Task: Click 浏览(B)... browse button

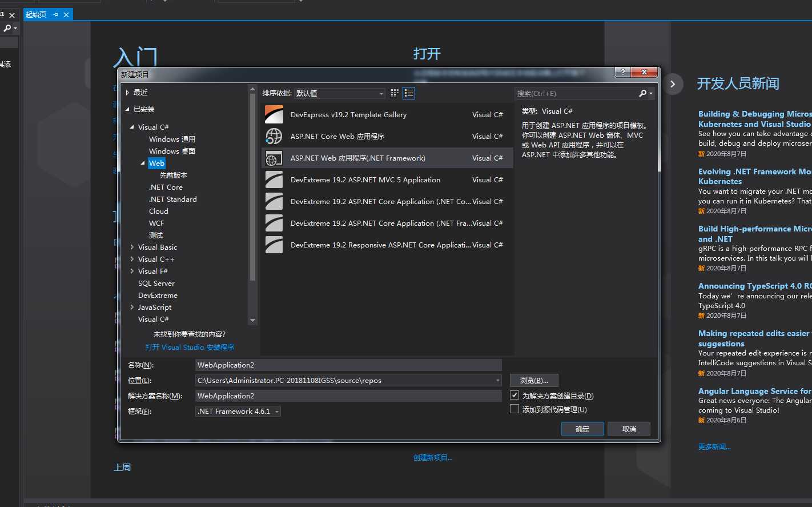Action: coord(534,380)
